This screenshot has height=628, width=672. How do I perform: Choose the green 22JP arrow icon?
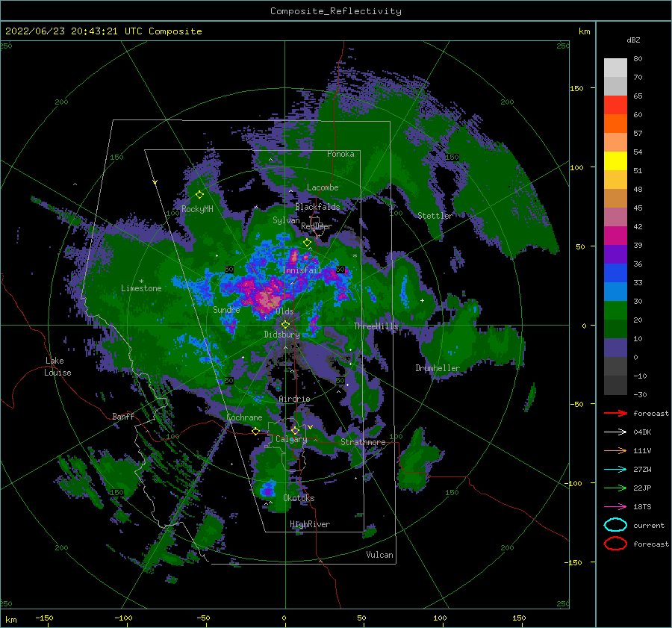(x=615, y=488)
